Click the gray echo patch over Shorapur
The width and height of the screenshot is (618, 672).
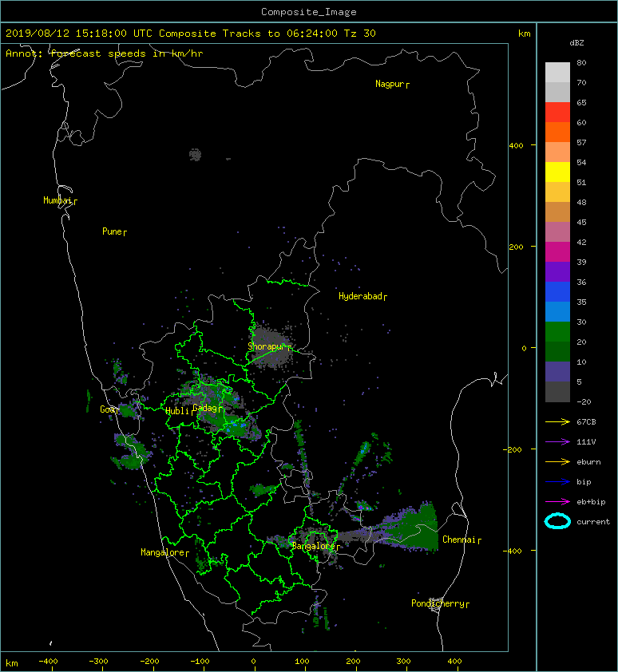coord(271,347)
